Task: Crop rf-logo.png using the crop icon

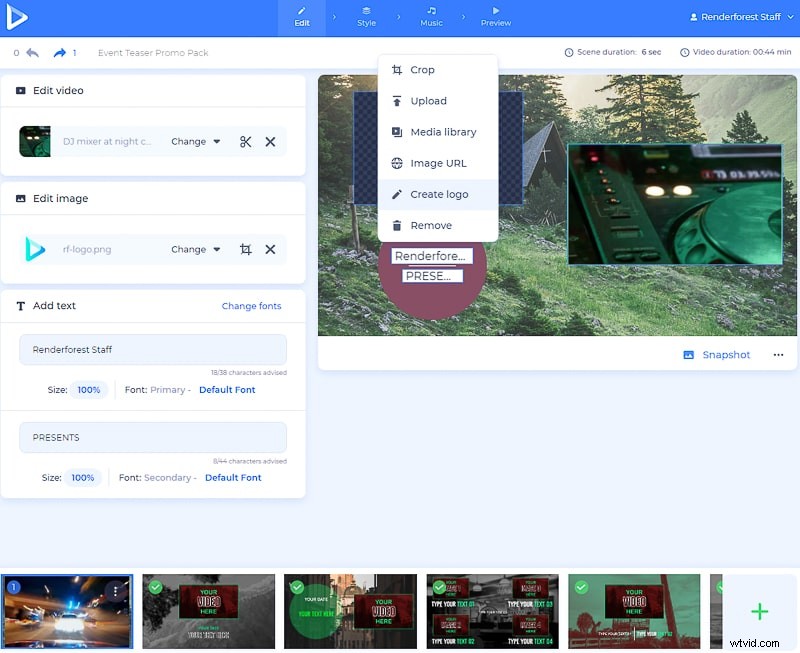Action: coord(245,250)
